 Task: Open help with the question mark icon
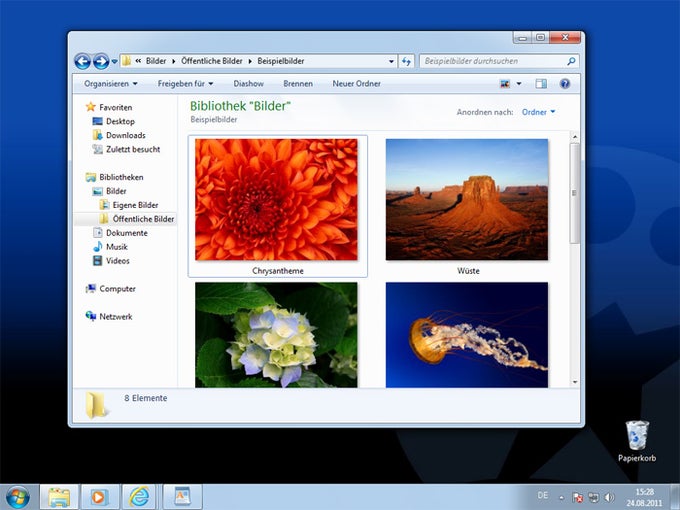click(x=565, y=84)
